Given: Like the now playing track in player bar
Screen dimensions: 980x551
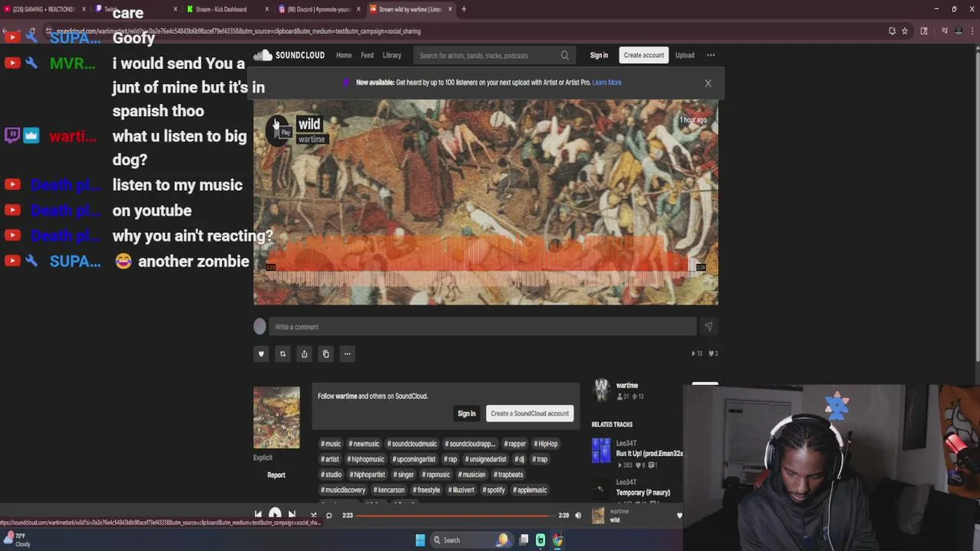Looking at the screenshot, I should pos(679,515).
